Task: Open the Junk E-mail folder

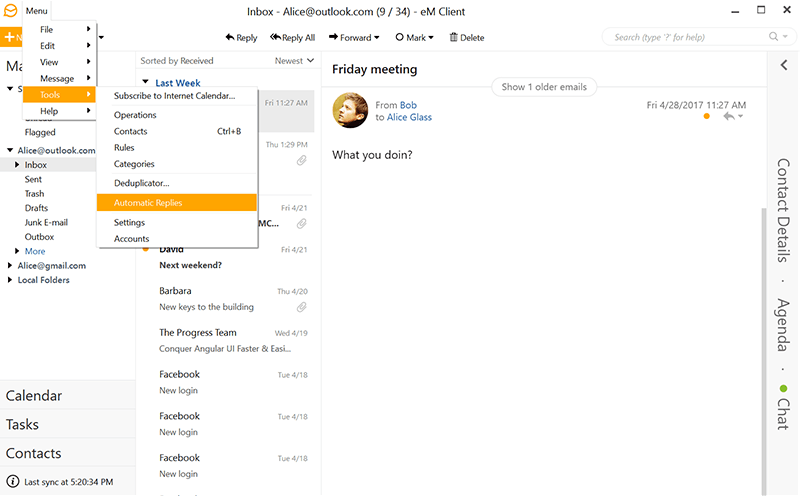Action: (46, 222)
